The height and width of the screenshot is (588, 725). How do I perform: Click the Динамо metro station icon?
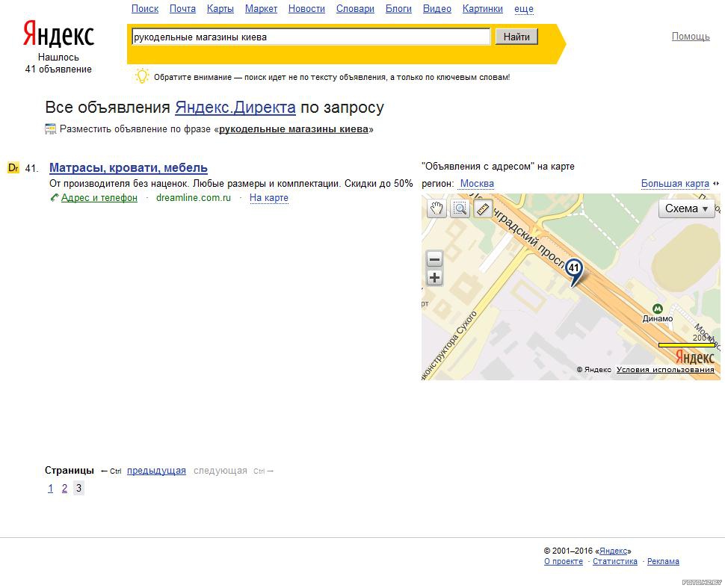(x=657, y=309)
